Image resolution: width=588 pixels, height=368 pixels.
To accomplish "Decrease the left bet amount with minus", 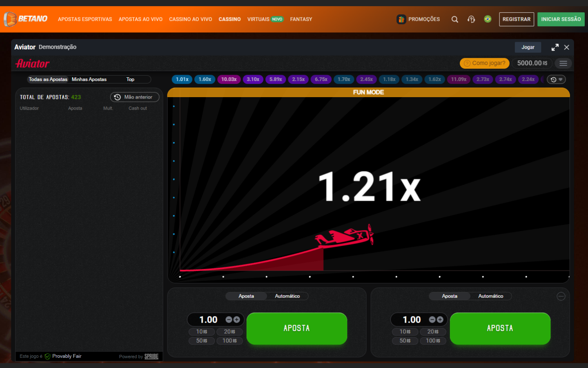I will (229, 320).
